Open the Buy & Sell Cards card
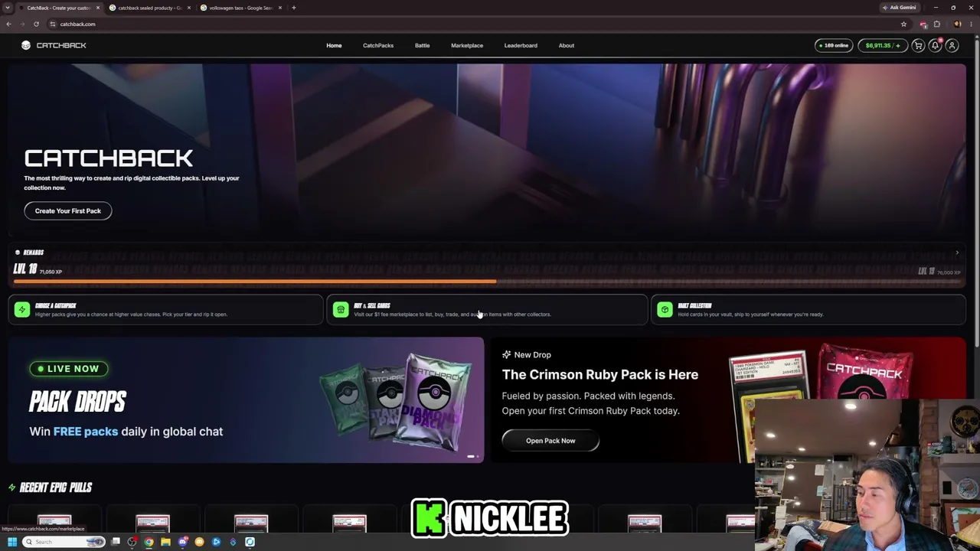The height and width of the screenshot is (551, 980). click(x=488, y=310)
